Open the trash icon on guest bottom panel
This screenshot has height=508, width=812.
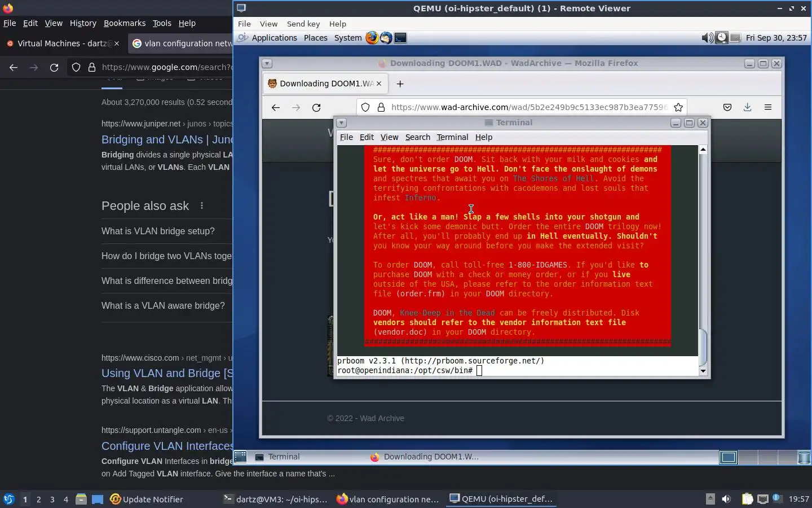pyautogui.click(x=805, y=457)
